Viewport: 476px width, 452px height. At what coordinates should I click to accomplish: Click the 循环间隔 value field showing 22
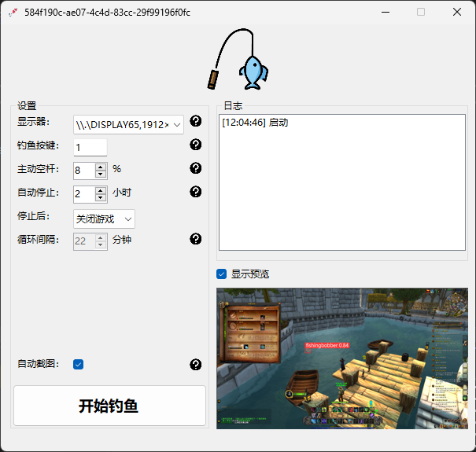pos(84,241)
